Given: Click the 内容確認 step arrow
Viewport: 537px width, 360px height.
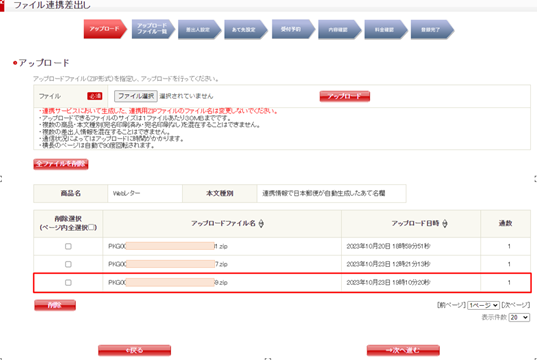Looking at the screenshot, I should click(x=339, y=30).
